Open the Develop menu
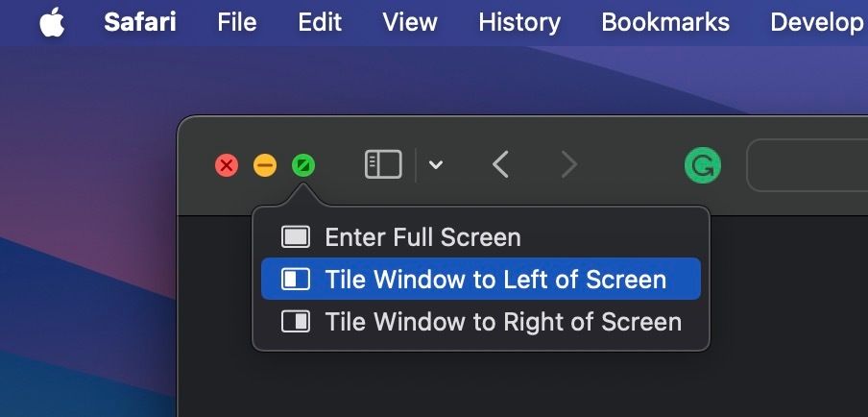This screenshot has width=868, height=417. [x=816, y=22]
